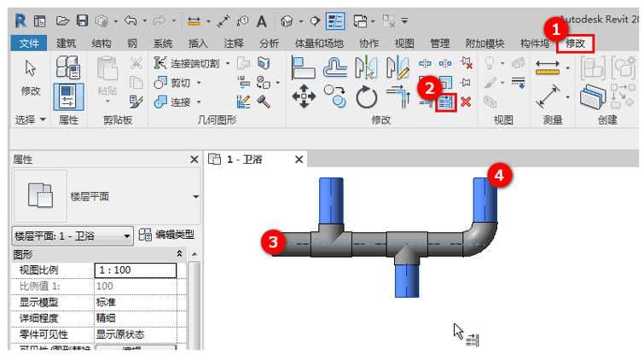644x360 pixels.
Task: Switch to the 修改 ribbon tab
Action: click(575, 43)
